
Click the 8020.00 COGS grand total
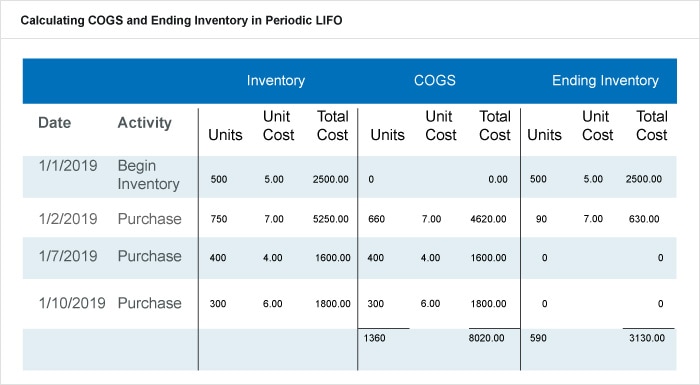486,338
